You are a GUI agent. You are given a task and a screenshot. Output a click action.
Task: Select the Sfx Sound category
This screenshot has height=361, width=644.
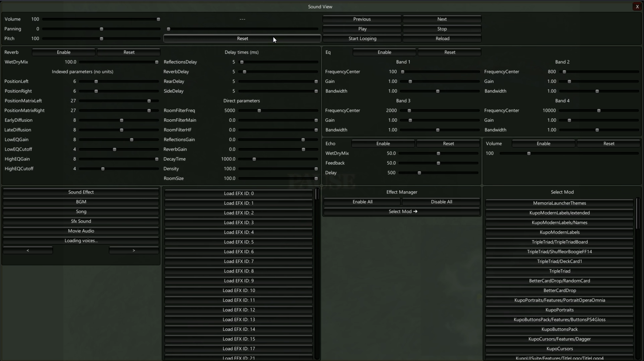point(81,221)
